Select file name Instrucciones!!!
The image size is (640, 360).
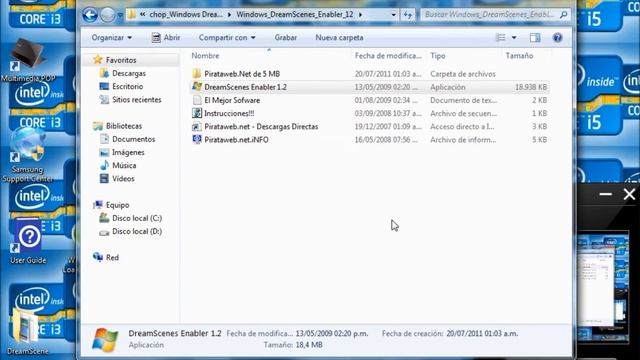pos(229,113)
